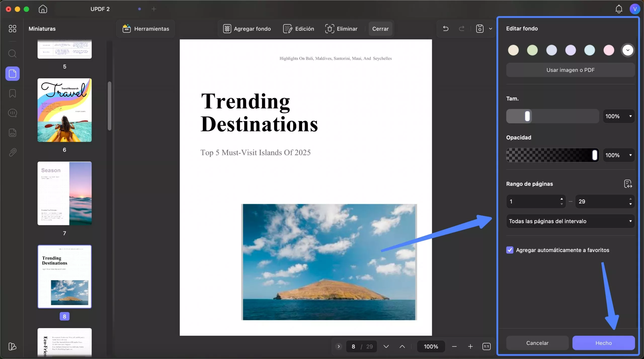Click the Hecho button
644x359 pixels.
coord(603,343)
